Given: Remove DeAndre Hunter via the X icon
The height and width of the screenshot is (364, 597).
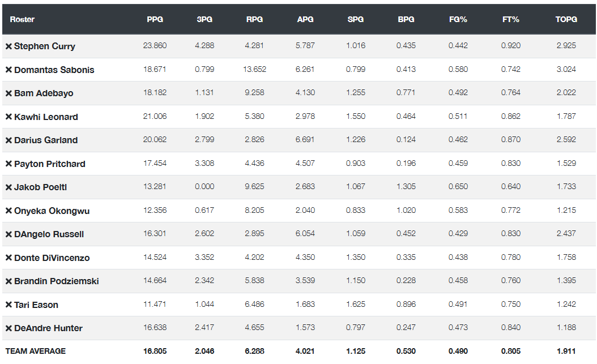Looking at the screenshot, I should (x=8, y=328).
